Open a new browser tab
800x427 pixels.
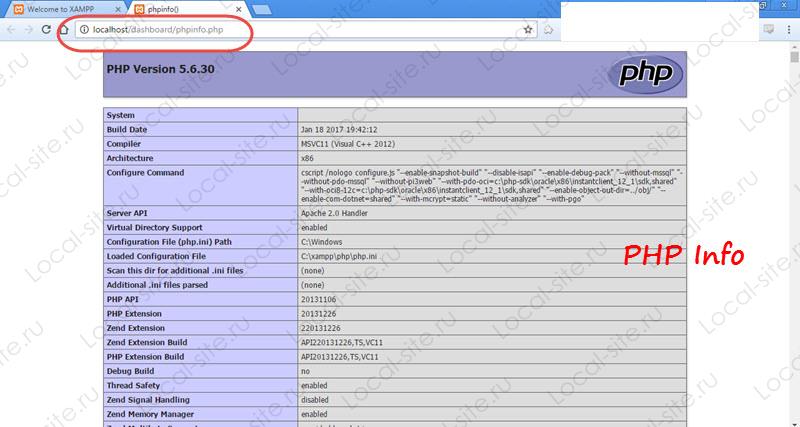pyautogui.click(x=262, y=10)
